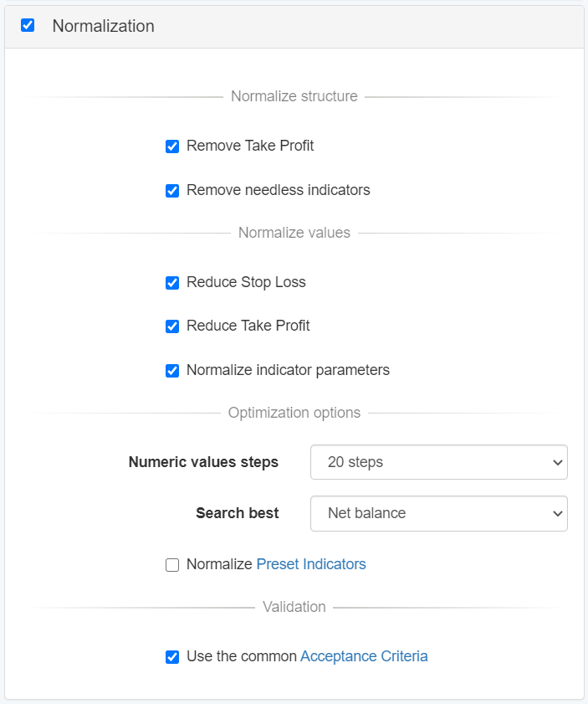
Task: Click the chevron arrow beside Net balance
Action: (x=558, y=513)
